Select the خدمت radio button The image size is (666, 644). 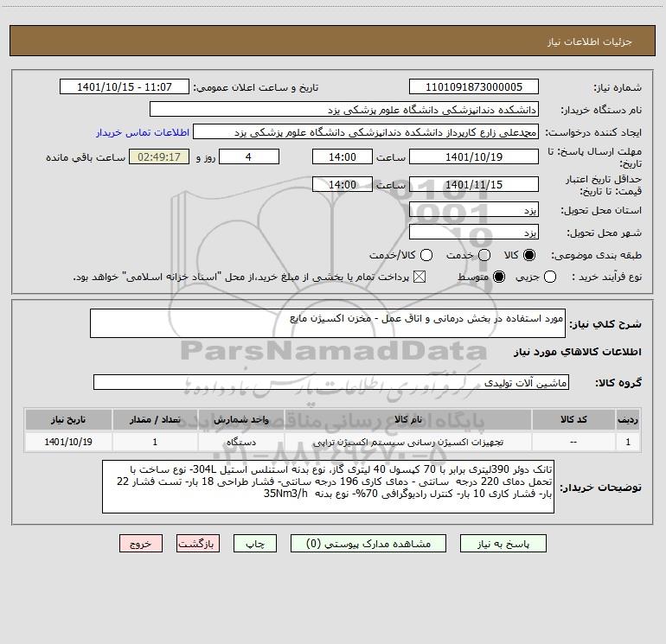(484, 255)
